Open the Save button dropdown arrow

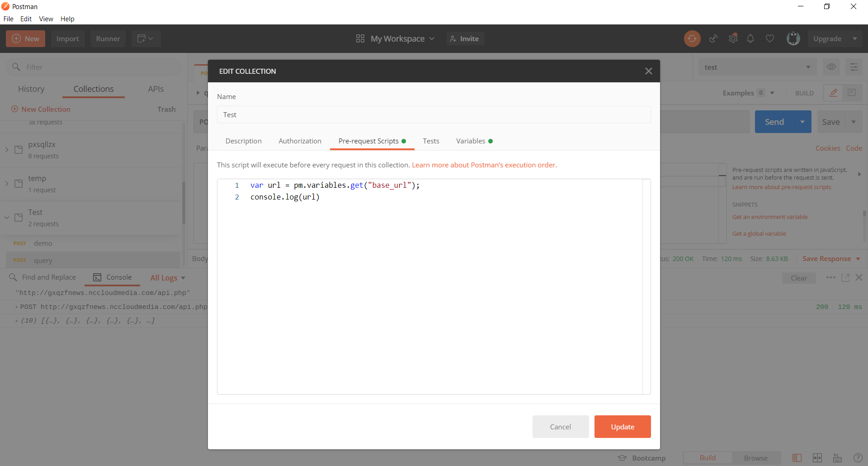(x=854, y=122)
